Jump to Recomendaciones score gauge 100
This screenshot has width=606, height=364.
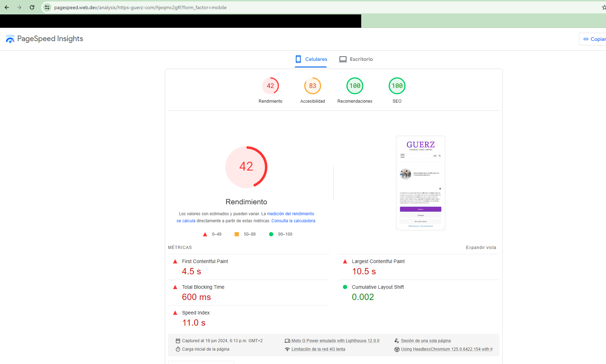pyautogui.click(x=355, y=86)
